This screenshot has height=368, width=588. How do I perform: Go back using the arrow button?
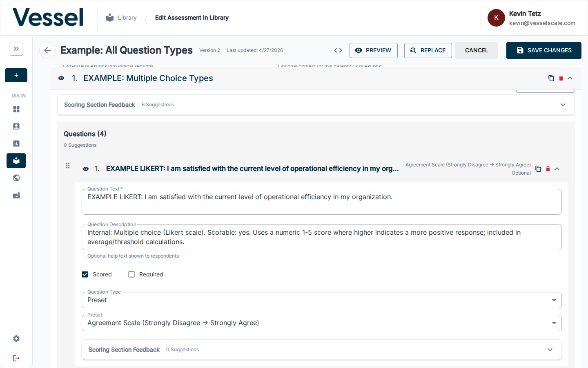pyautogui.click(x=47, y=50)
